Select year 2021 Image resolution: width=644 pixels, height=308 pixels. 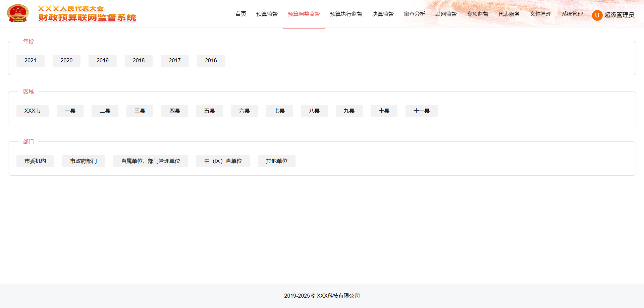[31, 61]
